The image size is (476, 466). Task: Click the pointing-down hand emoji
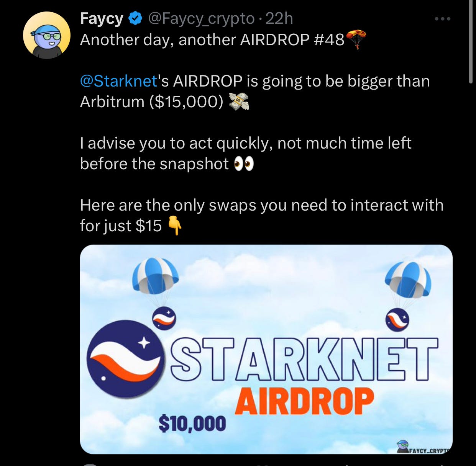[x=175, y=226]
